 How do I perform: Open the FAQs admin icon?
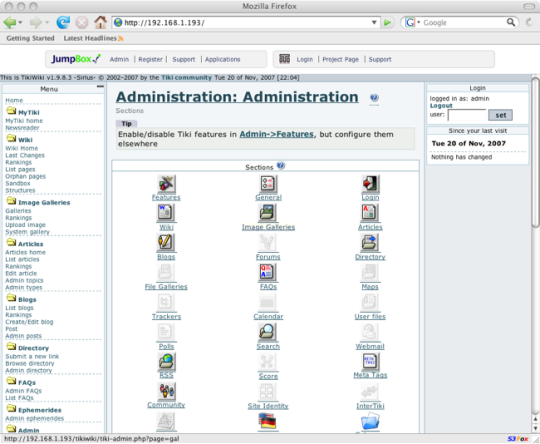pos(268,272)
